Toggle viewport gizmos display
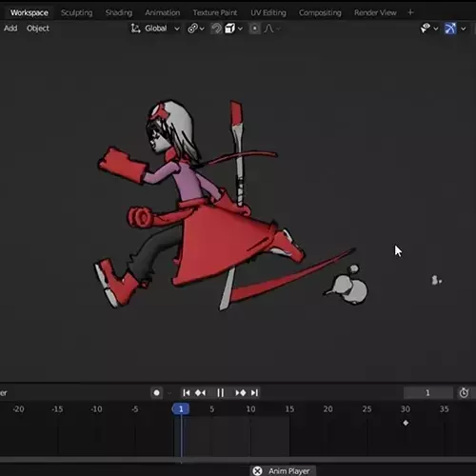The width and height of the screenshot is (476, 476). pyautogui.click(x=450, y=29)
